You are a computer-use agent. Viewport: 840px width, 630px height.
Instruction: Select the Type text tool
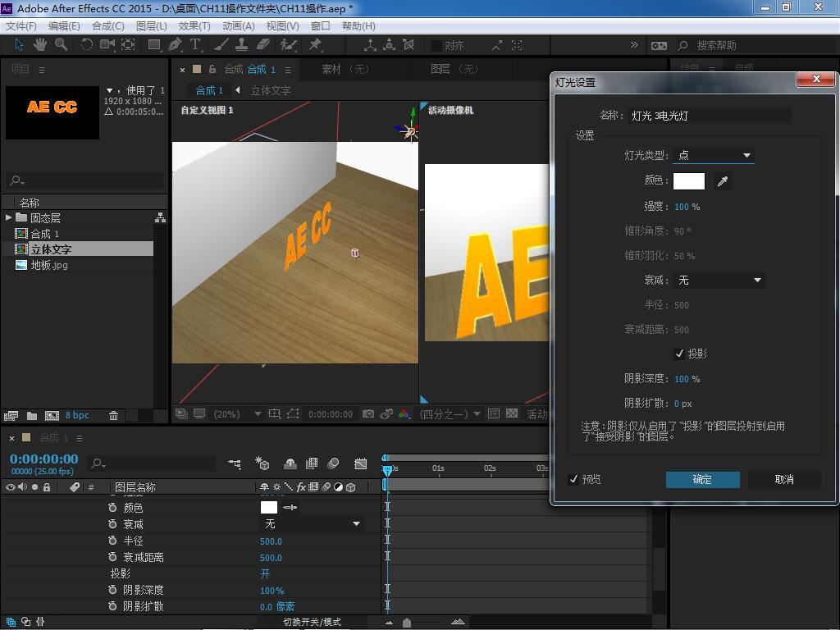(x=196, y=45)
